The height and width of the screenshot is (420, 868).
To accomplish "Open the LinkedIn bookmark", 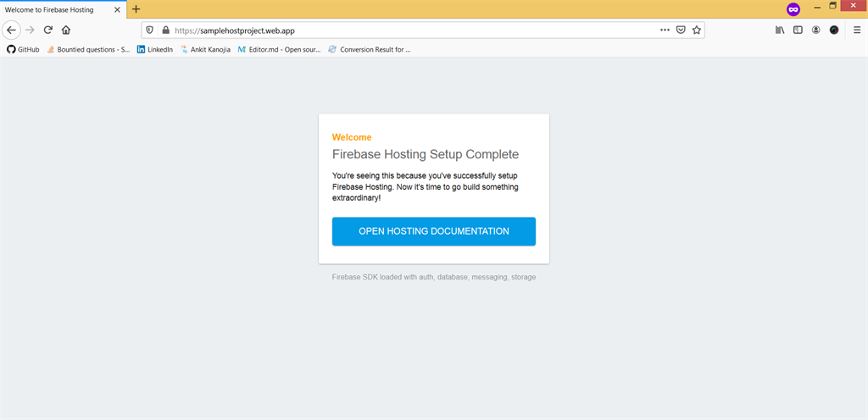I will click(155, 49).
